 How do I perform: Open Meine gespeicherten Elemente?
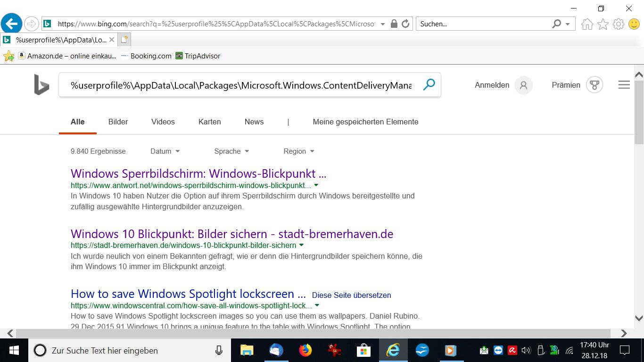[365, 122]
